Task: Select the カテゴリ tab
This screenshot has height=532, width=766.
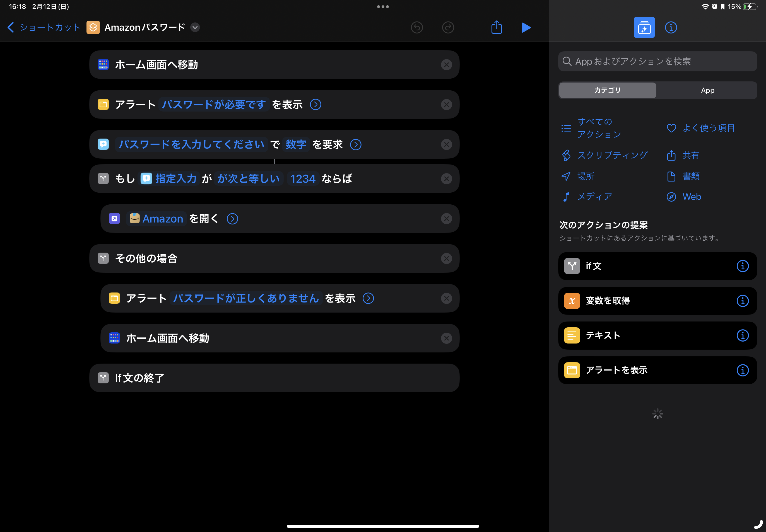Action: point(607,90)
